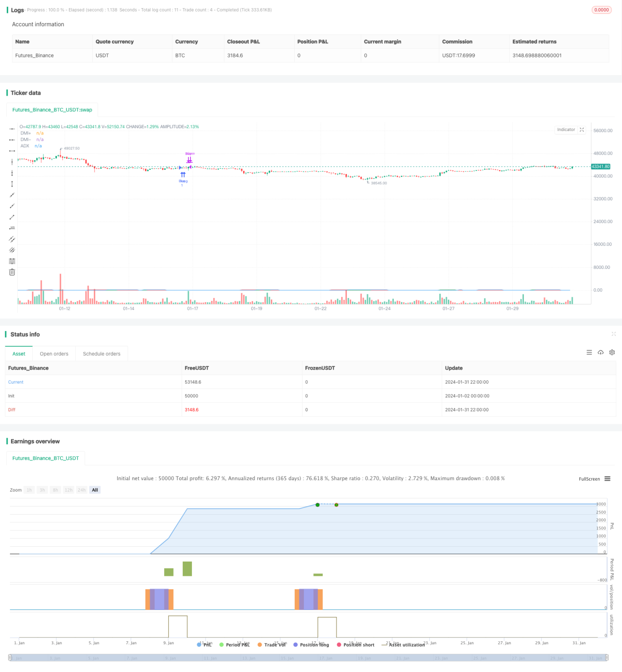Pick the price line tool with 123 label
Image resolution: width=622 pixels, height=672 pixels.
tap(12, 228)
